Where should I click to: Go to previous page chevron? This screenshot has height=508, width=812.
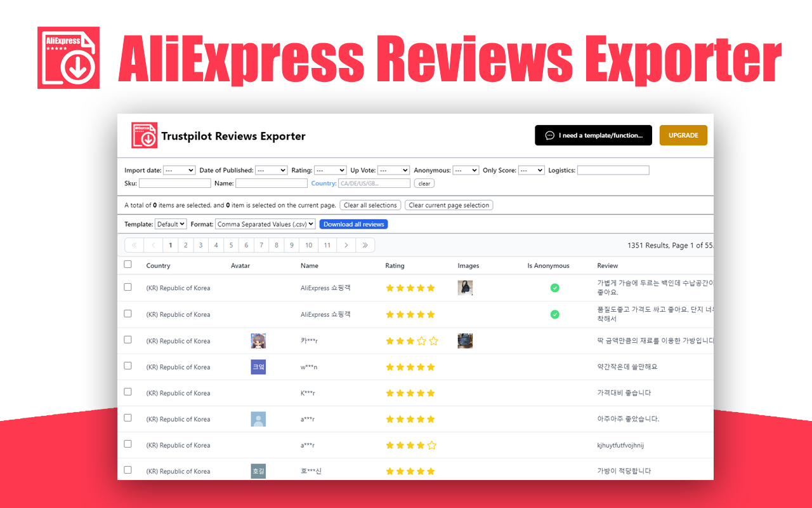[x=153, y=245]
